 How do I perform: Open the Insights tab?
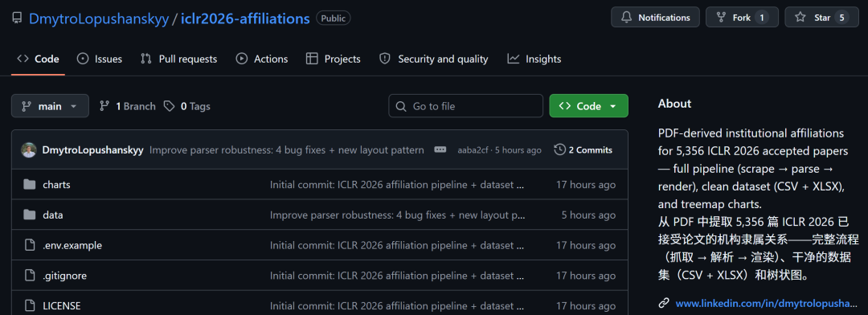click(x=534, y=59)
